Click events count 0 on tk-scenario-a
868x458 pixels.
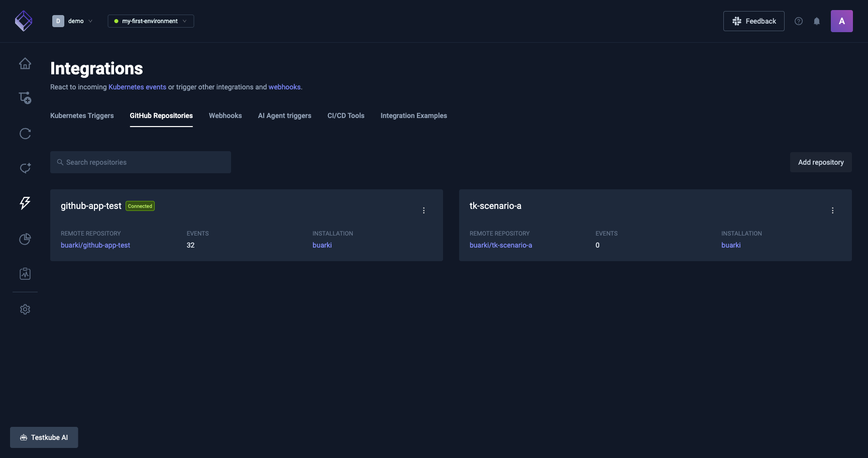[x=598, y=245]
